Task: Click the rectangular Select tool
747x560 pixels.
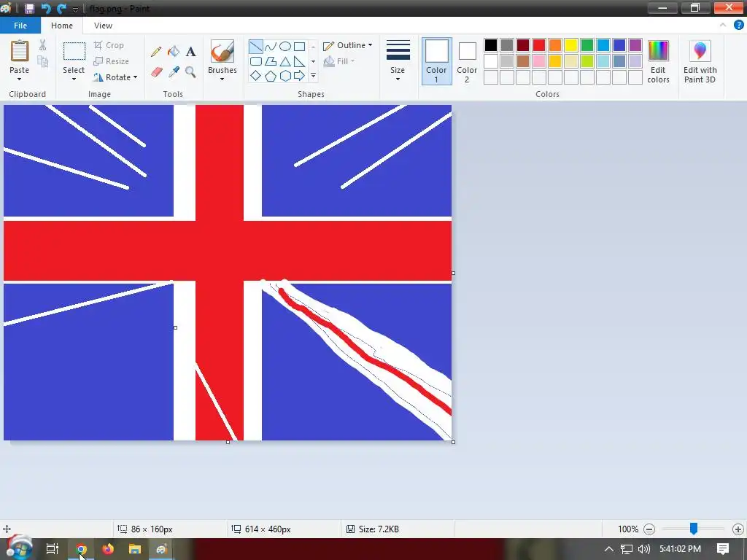Action: (74, 51)
